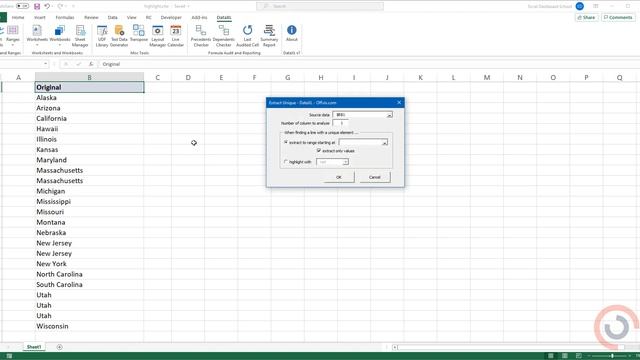Click the Transpose tool
The height and width of the screenshot is (360, 640).
tap(139, 33)
